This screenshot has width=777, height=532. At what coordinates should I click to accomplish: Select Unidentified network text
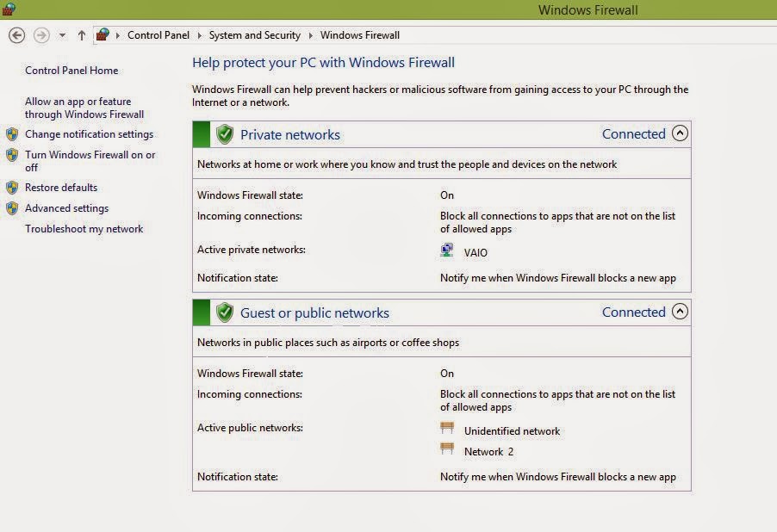(512, 431)
